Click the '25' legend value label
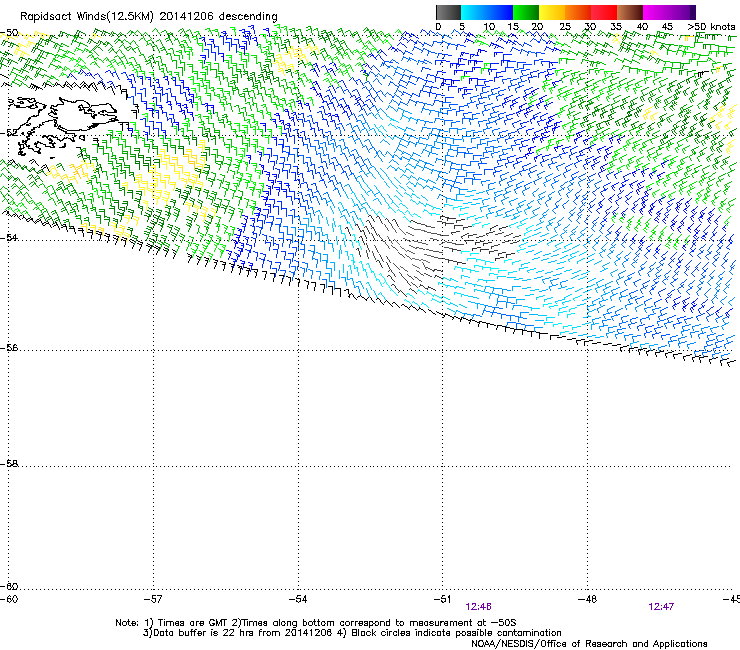Screen dimensions: 740x650 tap(565, 27)
